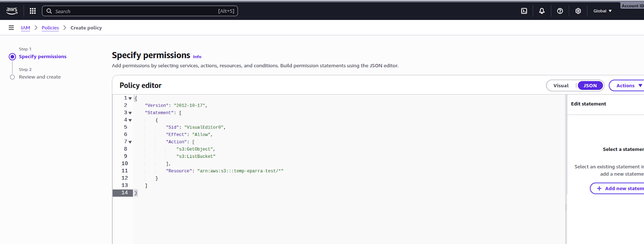Viewport: 644px width, 244px height.
Task: Collapse the Statement array fold arrow on line 3
Action: pyautogui.click(x=130, y=113)
